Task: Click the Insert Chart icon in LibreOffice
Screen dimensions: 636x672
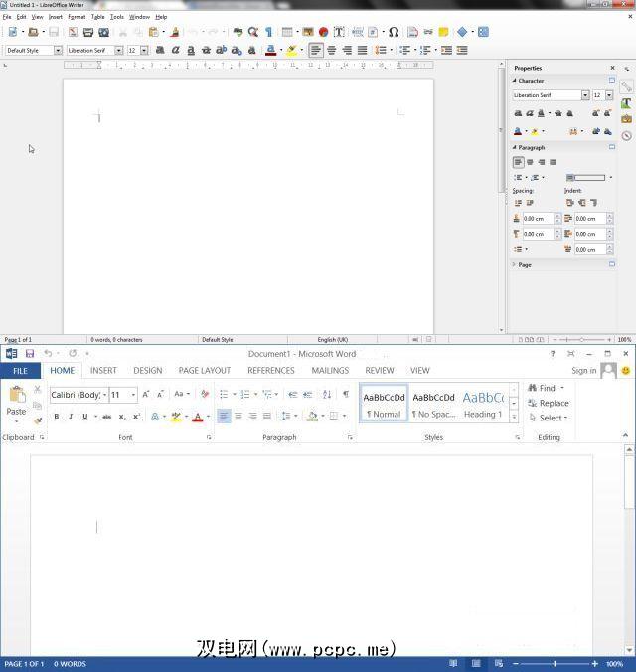Action: pyautogui.click(x=324, y=32)
